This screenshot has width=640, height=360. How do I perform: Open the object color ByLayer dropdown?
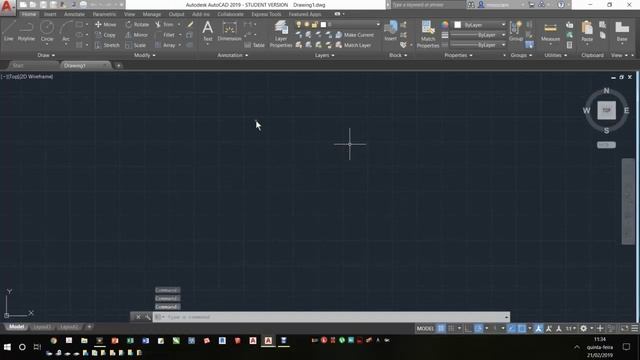pyautogui.click(x=480, y=25)
